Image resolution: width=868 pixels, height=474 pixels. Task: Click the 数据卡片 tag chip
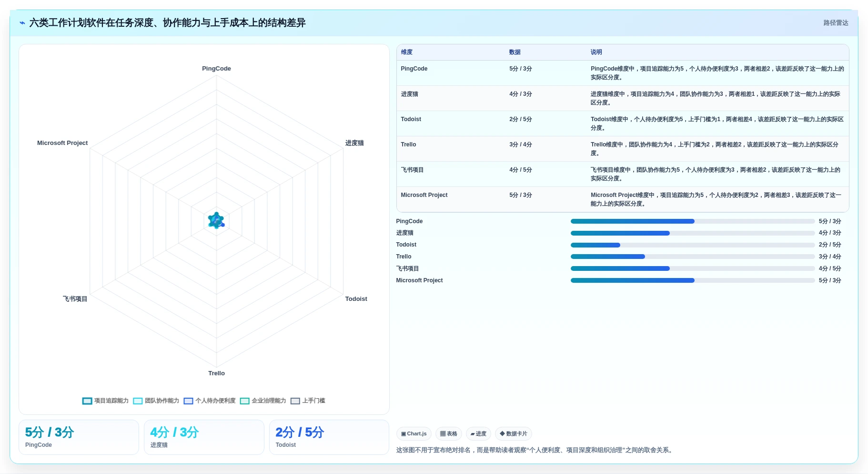(x=514, y=434)
